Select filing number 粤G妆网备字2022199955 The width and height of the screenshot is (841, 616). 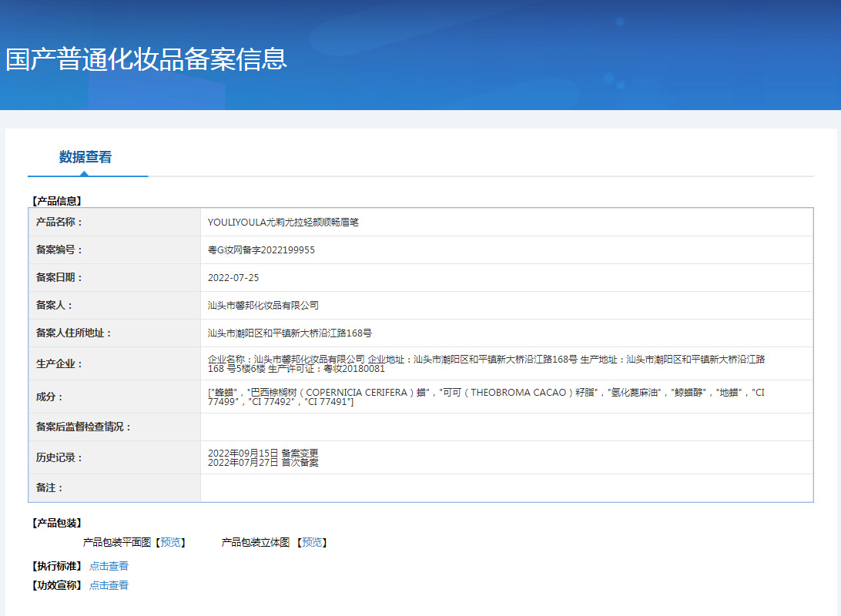coord(261,250)
